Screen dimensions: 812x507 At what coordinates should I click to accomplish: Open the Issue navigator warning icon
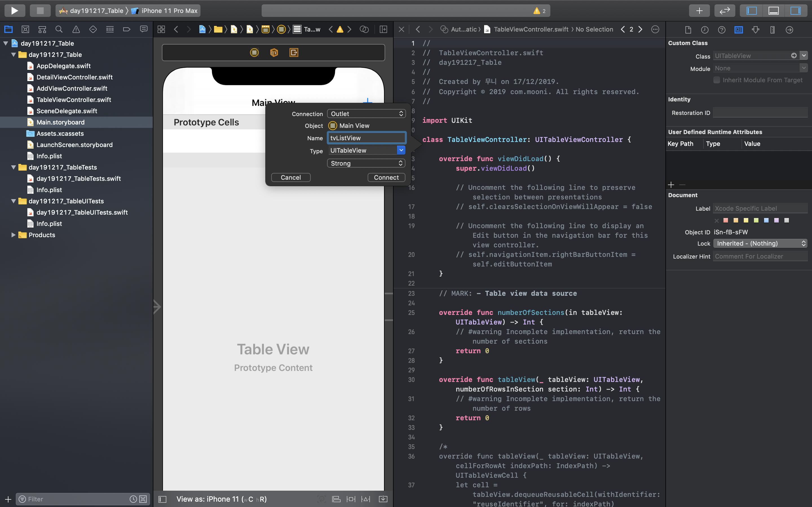click(x=76, y=30)
